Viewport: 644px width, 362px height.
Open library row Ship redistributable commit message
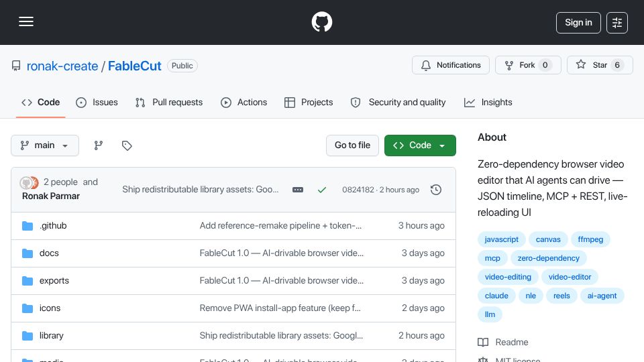[281, 336]
